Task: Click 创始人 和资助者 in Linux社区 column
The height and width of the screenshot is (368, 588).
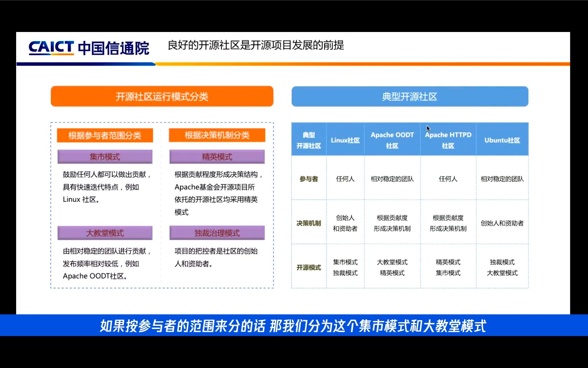Action: 345,223
